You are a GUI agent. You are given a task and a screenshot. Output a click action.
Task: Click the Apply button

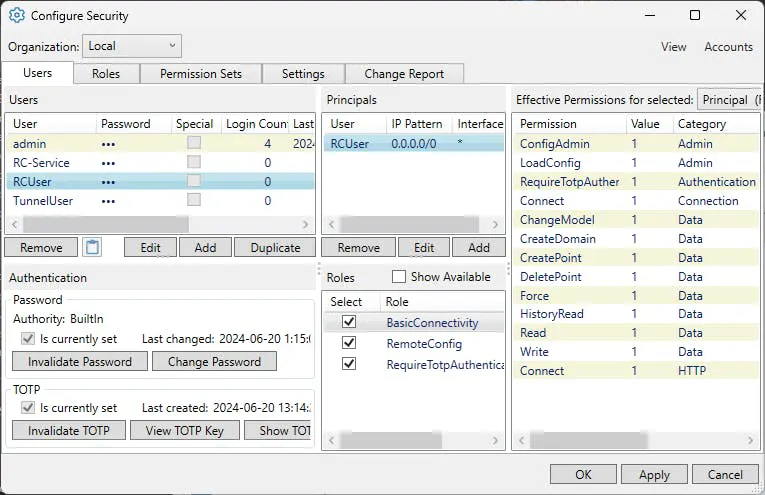tap(654, 475)
